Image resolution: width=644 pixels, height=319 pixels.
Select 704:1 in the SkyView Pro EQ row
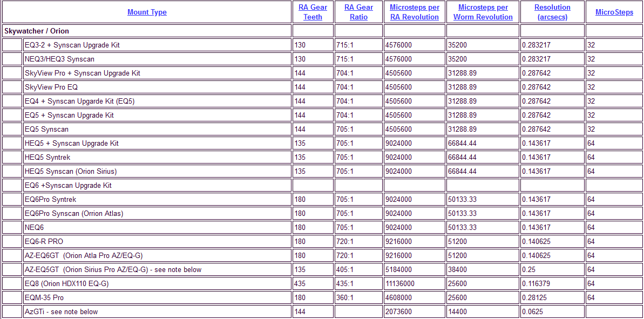click(344, 87)
